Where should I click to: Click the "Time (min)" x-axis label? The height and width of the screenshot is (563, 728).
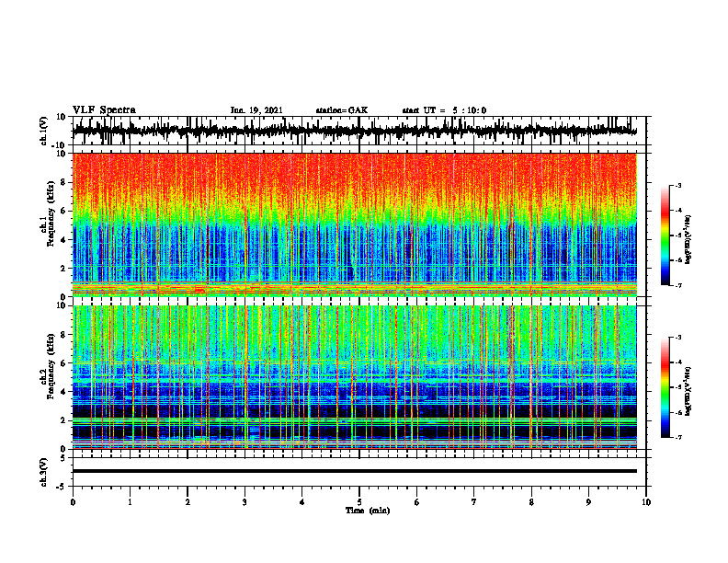(x=368, y=511)
